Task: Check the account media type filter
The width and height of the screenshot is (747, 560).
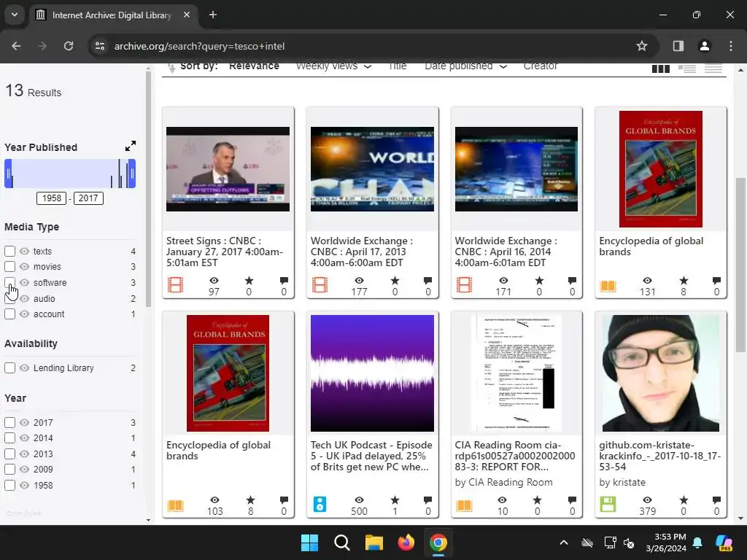Action: (x=9, y=314)
